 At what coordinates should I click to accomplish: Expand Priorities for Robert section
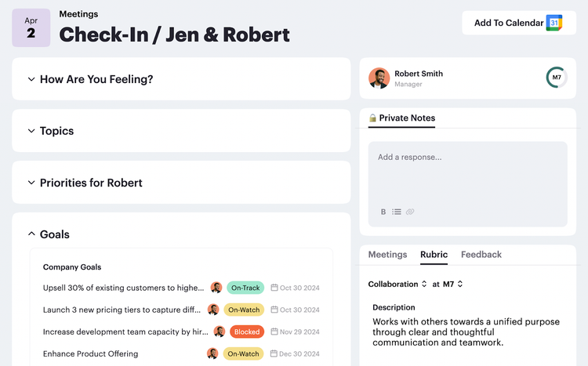[31, 183]
